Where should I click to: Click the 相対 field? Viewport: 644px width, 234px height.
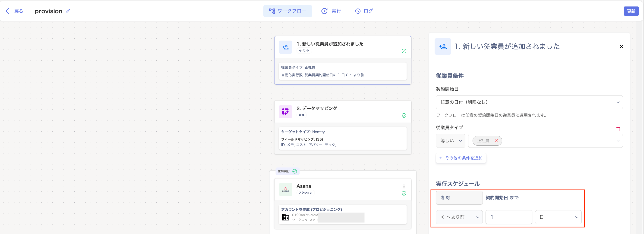pos(459,197)
